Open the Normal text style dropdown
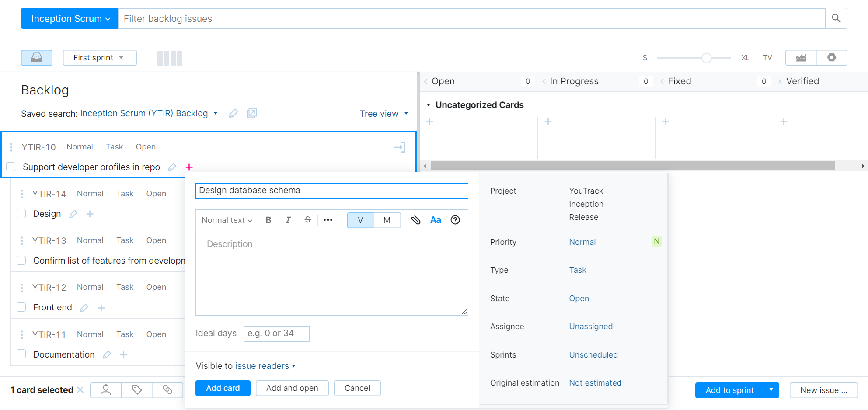Viewport: 868px width, 410px height. [x=226, y=220]
